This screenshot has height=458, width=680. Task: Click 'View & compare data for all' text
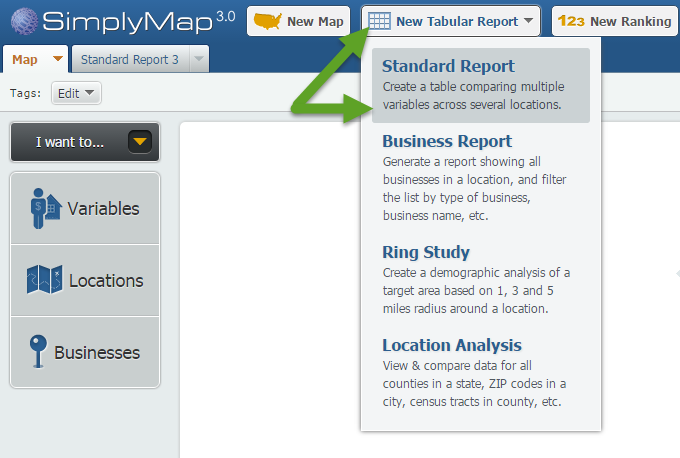[457, 366]
